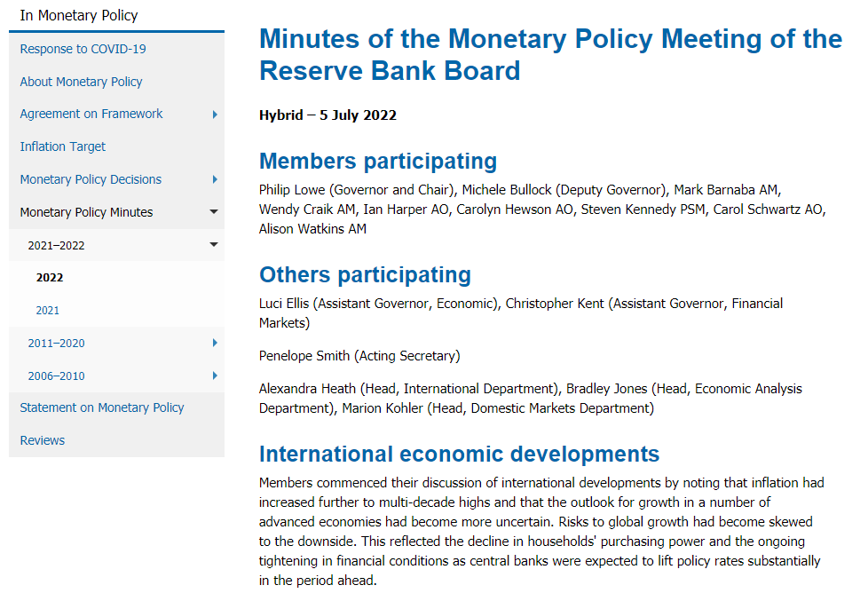Go to About Monetary Policy
This screenshot has height=601, width=868.
pyautogui.click(x=81, y=82)
